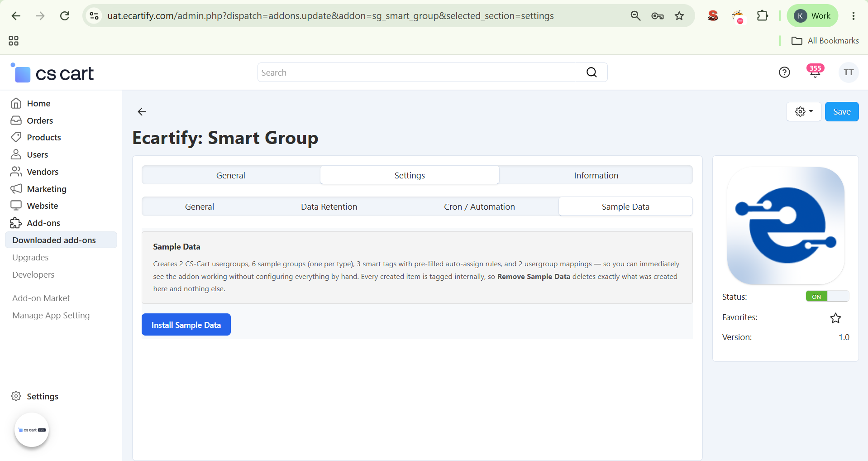This screenshot has width=868, height=461.
Task: Select Upgrades submenu item
Action: [x=30, y=257]
